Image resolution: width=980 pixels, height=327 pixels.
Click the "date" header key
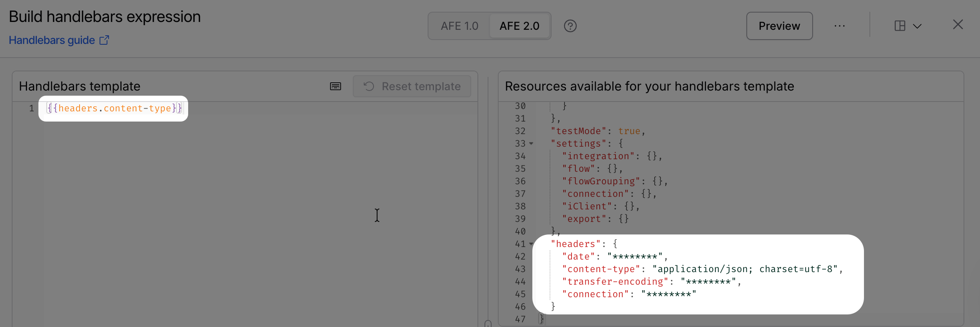pos(579,256)
